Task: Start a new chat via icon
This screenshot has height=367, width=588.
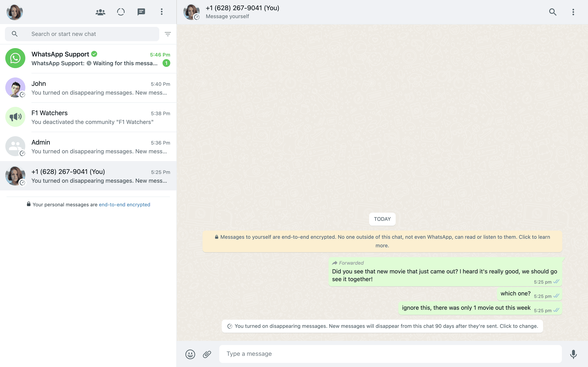Action: [x=141, y=12]
